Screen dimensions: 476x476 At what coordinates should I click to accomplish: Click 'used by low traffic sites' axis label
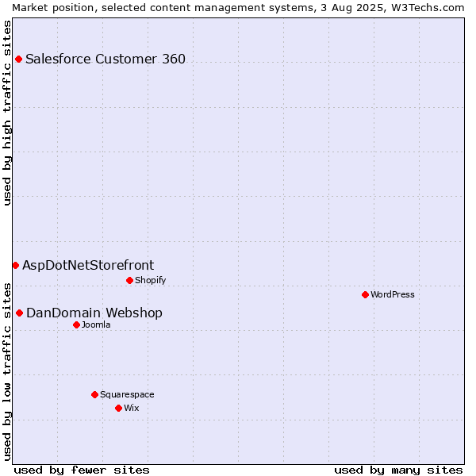(6, 372)
